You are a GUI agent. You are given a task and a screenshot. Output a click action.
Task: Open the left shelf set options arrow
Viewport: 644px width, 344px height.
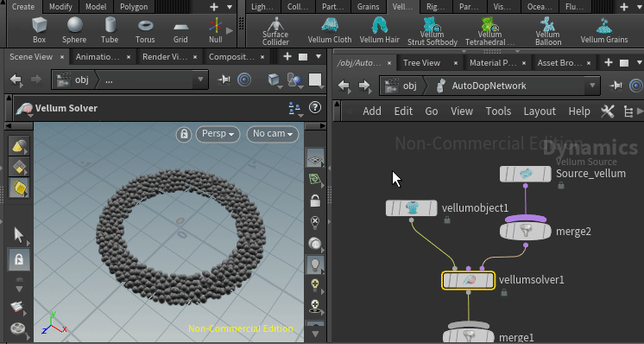coord(230,7)
